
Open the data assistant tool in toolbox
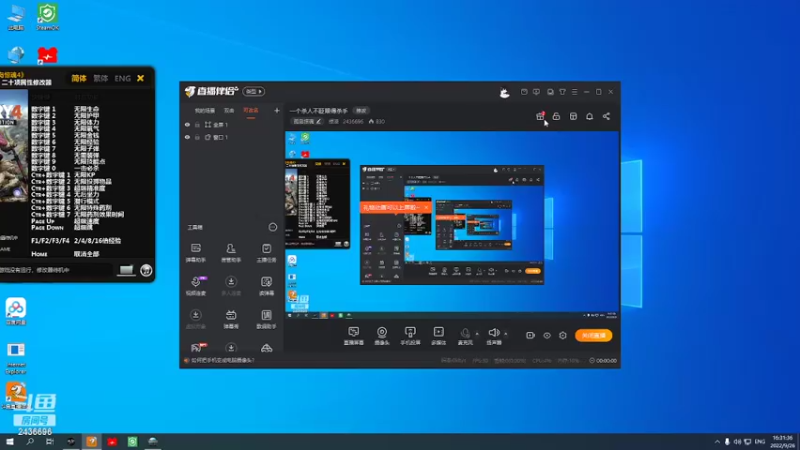click(x=266, y=319)
